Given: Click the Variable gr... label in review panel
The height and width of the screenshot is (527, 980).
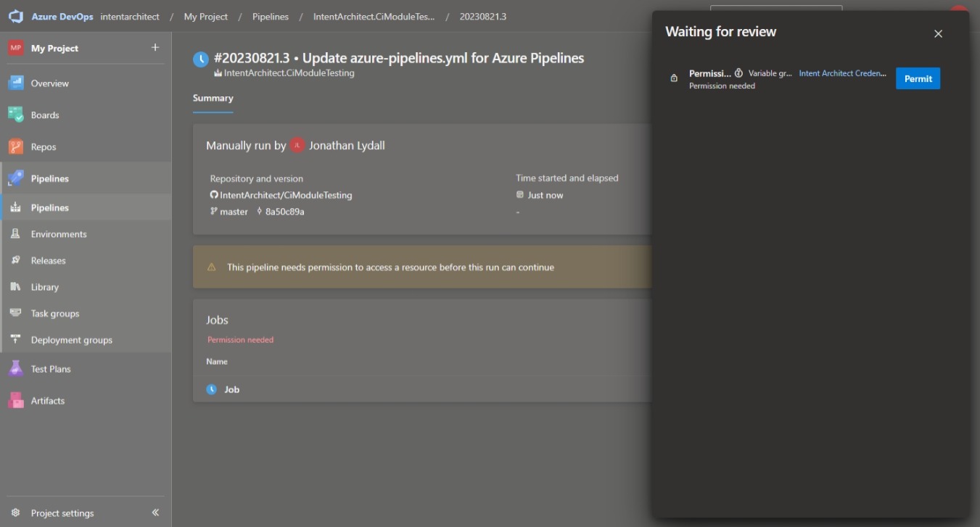Looking at the screenshot, I should pos(770,73).
